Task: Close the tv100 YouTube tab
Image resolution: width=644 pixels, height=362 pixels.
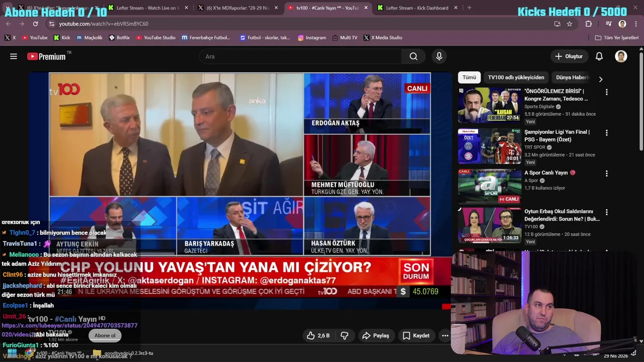Action: (366, 8)
